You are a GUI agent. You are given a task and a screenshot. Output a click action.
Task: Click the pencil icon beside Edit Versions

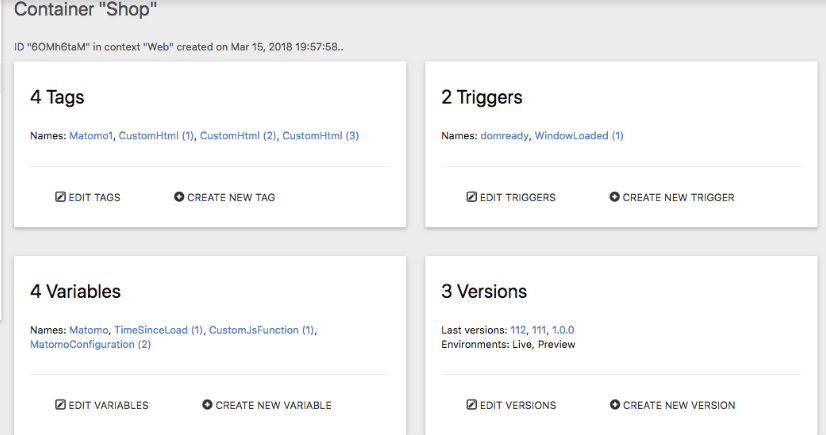point(472,405)
